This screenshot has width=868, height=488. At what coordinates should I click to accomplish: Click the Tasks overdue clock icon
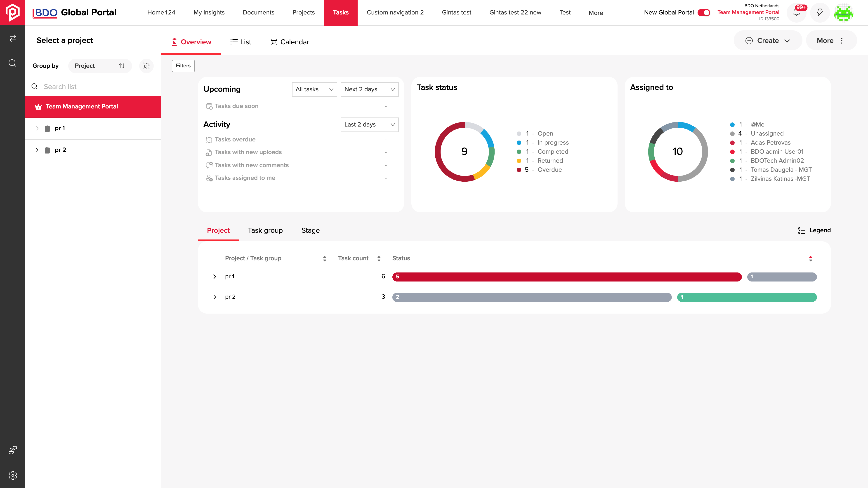pos(209,139)
